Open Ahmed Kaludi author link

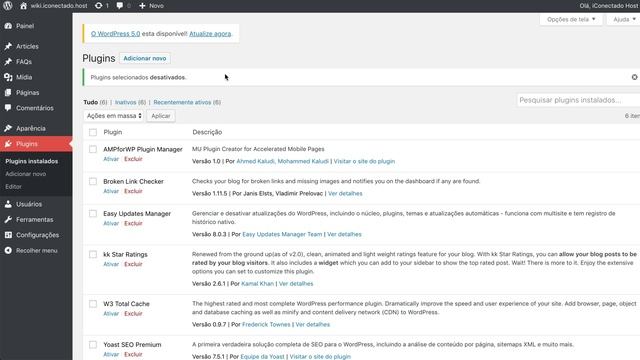pyautogui.click(x=256, y=161)
